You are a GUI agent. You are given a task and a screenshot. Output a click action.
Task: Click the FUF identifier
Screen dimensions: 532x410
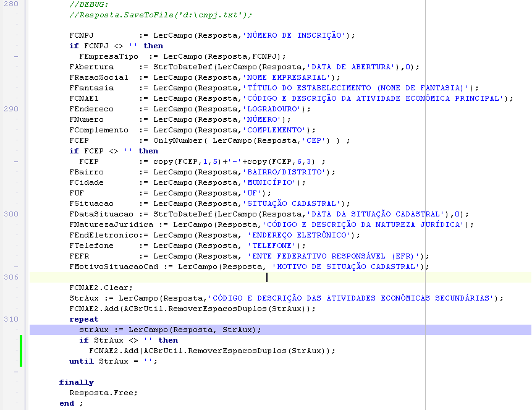click(77, 194)
